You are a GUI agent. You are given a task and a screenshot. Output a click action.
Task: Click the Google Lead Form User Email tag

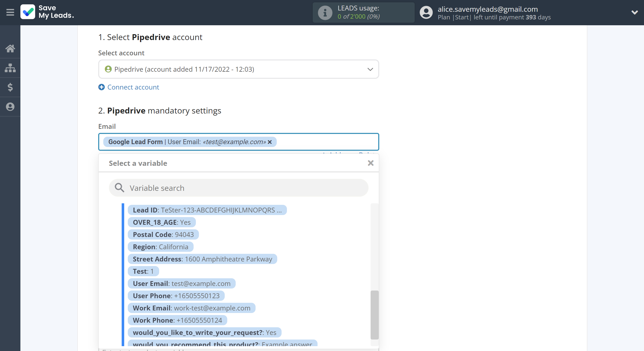tap(190, 142)
